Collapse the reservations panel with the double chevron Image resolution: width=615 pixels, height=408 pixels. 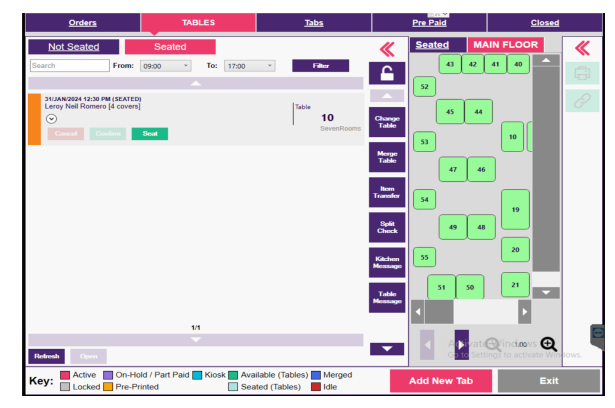[386, 48]
